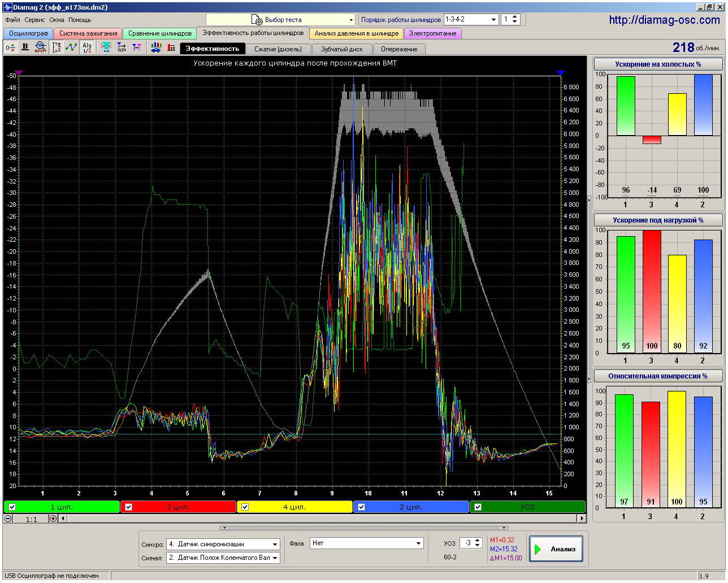Select the Эффективность работы цилиндров tab
Viewport: 728px width, 583px height.
[x=253, y=33]
